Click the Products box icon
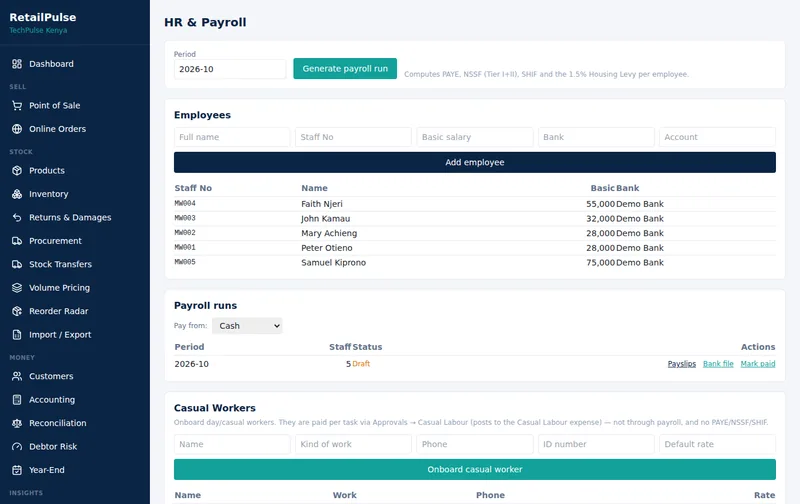The image size is (800, 504). point(17,170)
